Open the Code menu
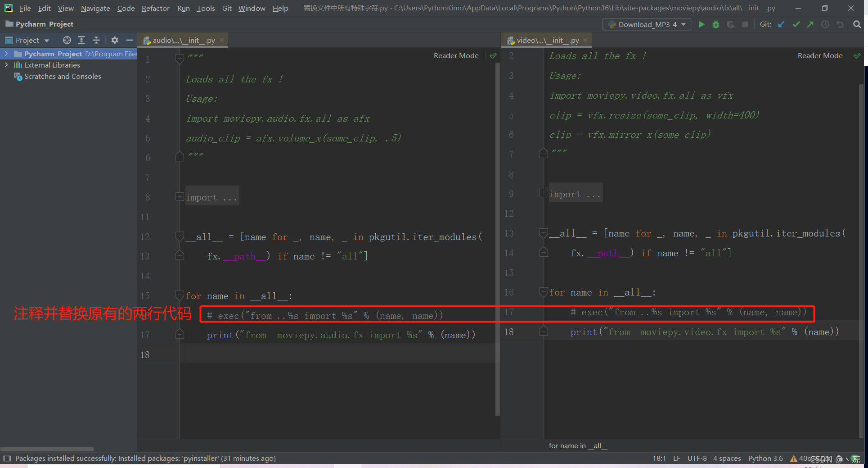Screen dimensions: 868x468 126,8
